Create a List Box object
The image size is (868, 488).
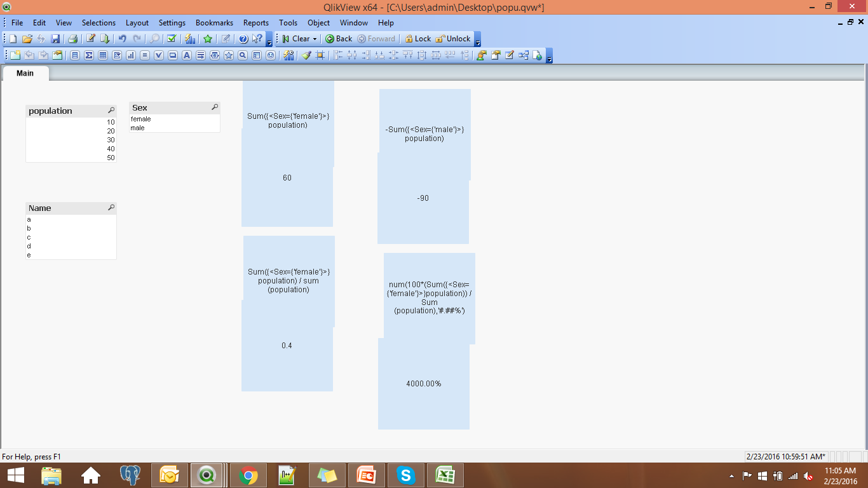pos(75,55)
